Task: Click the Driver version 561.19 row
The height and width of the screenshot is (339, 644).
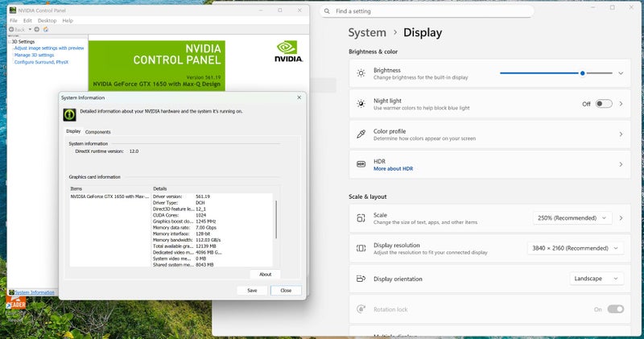Action: click(x=181, y=196)
